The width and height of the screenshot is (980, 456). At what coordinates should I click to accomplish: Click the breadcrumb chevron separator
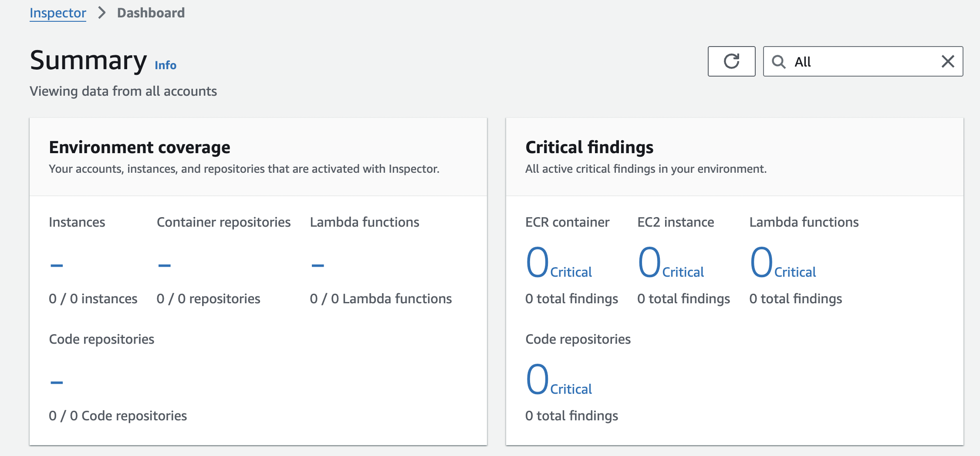tap(102, 13)
